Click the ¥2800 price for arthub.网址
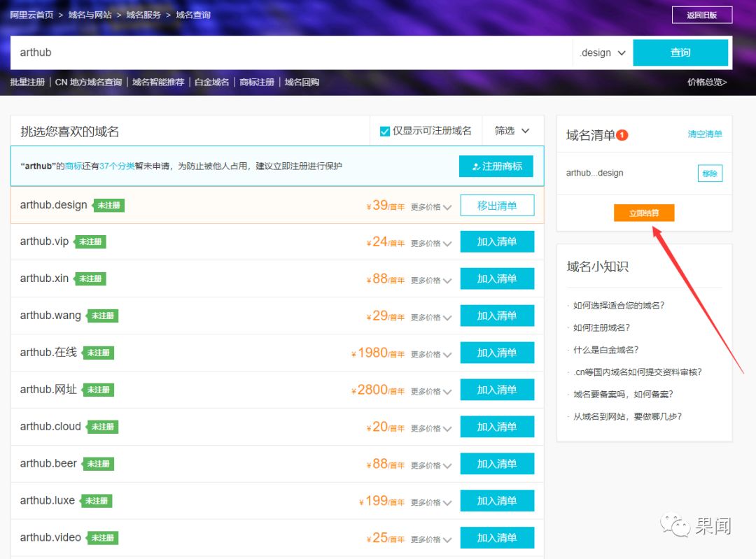The width and height of the screenshot is (756, 559). [377, 390]
